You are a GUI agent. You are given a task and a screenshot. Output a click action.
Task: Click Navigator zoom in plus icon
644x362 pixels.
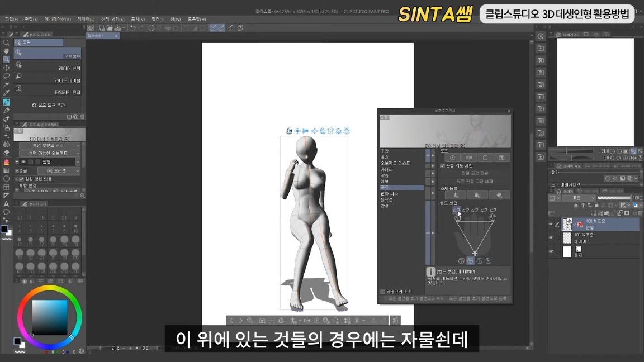[619, 151]
